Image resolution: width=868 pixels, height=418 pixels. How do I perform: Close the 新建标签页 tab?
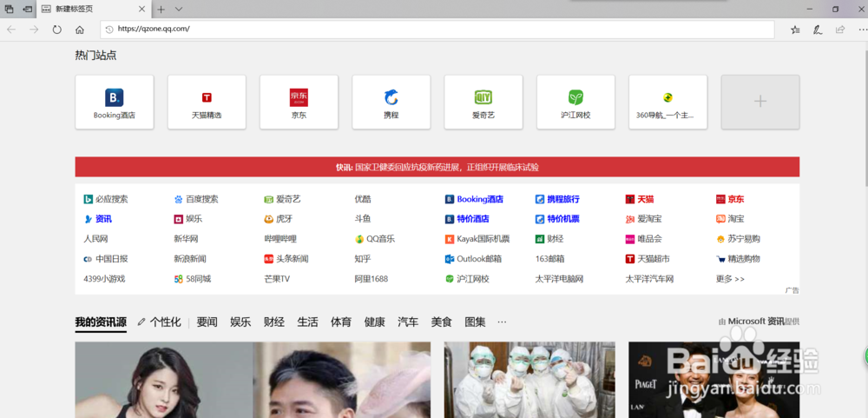point(141,10)
